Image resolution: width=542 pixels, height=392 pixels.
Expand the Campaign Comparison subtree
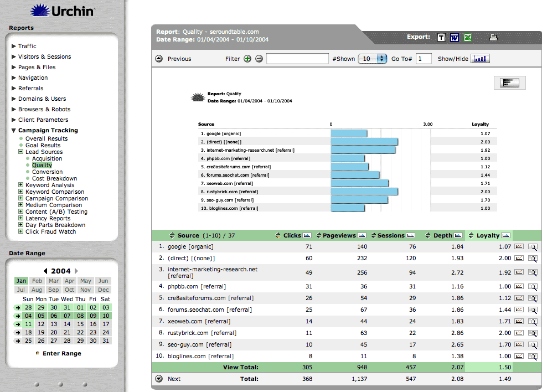pyautogui.click(x=20, y=198)
